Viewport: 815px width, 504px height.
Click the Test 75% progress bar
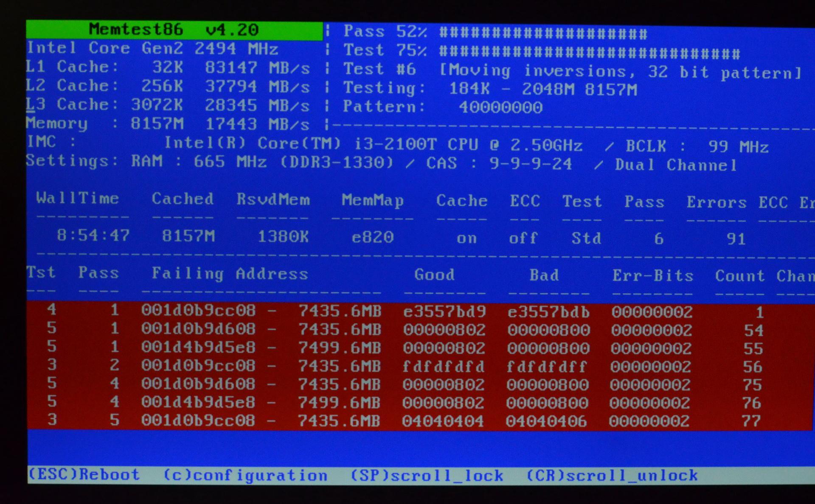tap(590, 53)
